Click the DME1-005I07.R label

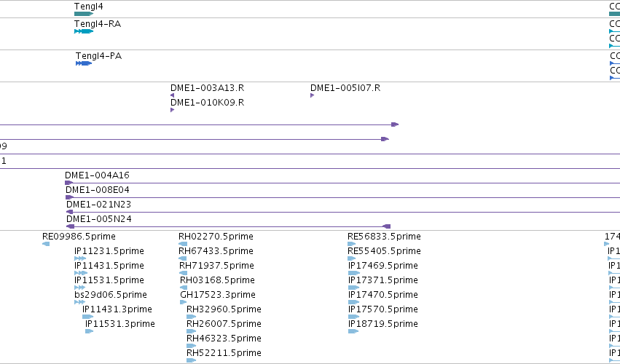point(345,88)
